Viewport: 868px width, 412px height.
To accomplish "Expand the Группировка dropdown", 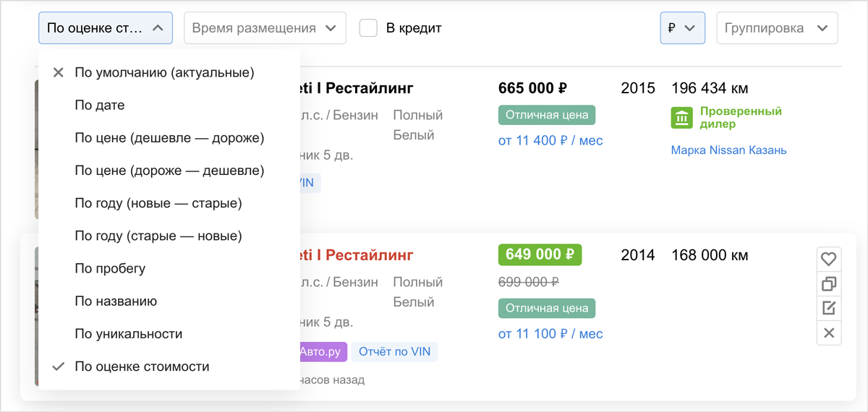I will pos(777,28).
